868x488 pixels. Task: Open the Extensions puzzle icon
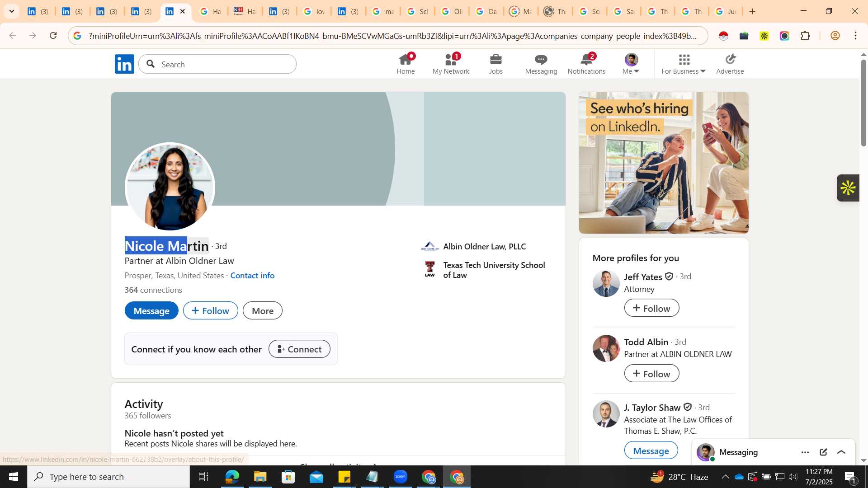805,36
